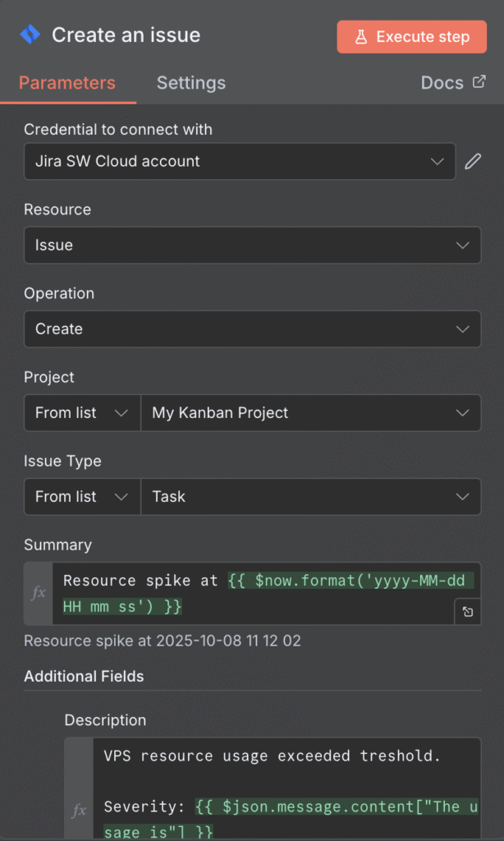Open the Docs link
This screenshot has height=841, width=504.
(444, 82)
